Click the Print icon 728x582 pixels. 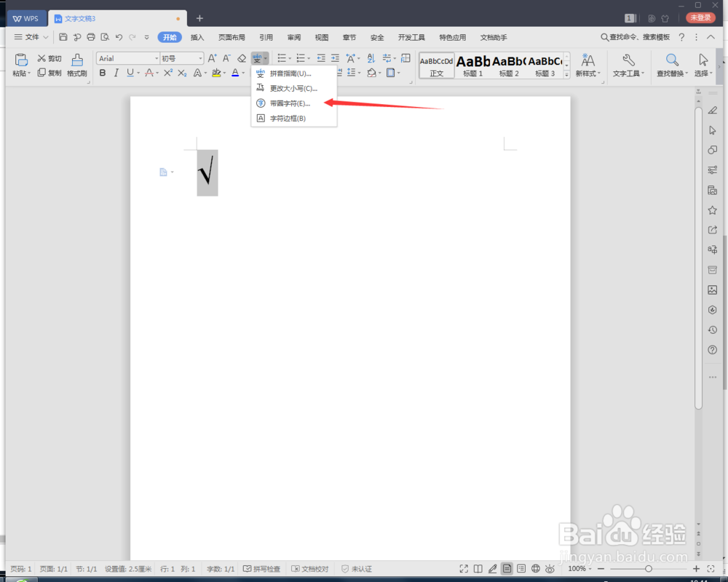[91, 37]
